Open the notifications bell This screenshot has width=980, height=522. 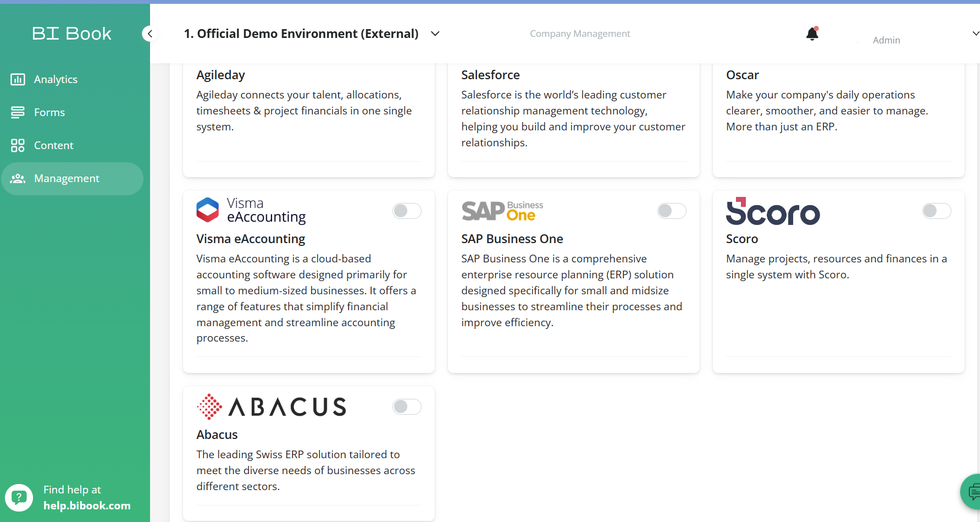tap(812, 34)
